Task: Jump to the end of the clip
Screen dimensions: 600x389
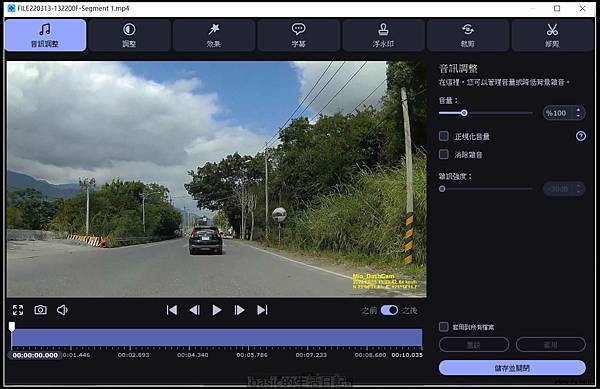Action: (262, 310)
